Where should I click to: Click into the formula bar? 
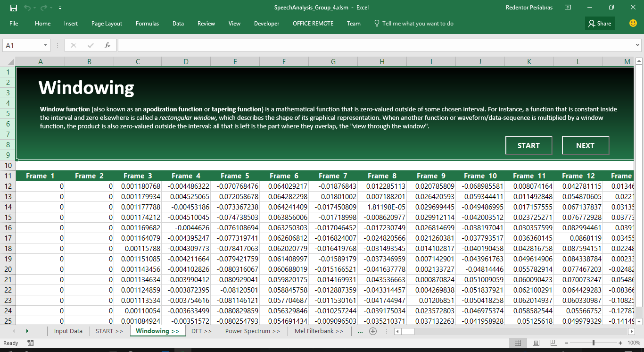376,45
